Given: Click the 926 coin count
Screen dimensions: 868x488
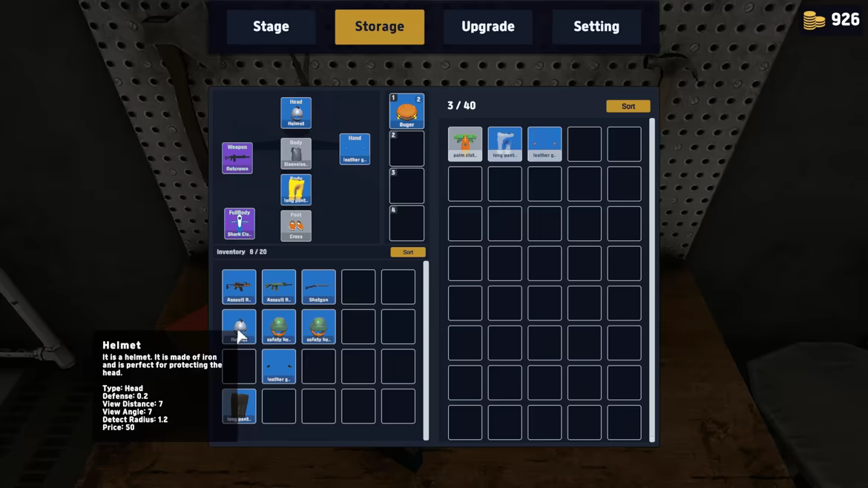Looking at the screenshot, I should click(x=845, y=20).
